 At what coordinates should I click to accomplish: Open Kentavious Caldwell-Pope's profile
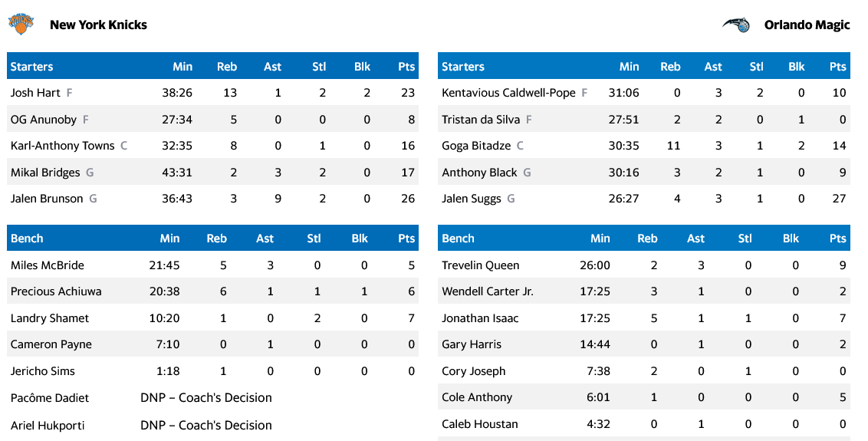coord(508,93)
